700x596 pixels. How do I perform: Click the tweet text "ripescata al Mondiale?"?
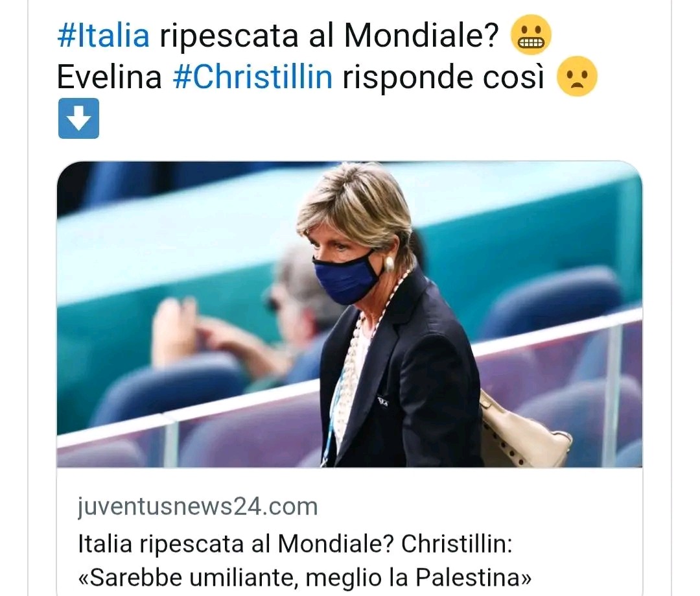tap(329, 35)
